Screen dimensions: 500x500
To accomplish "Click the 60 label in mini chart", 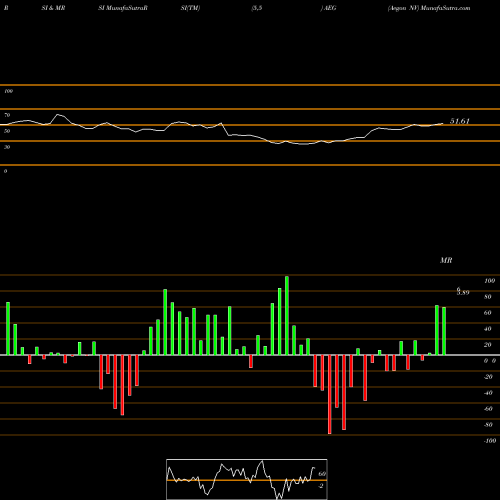I will 322,474.
